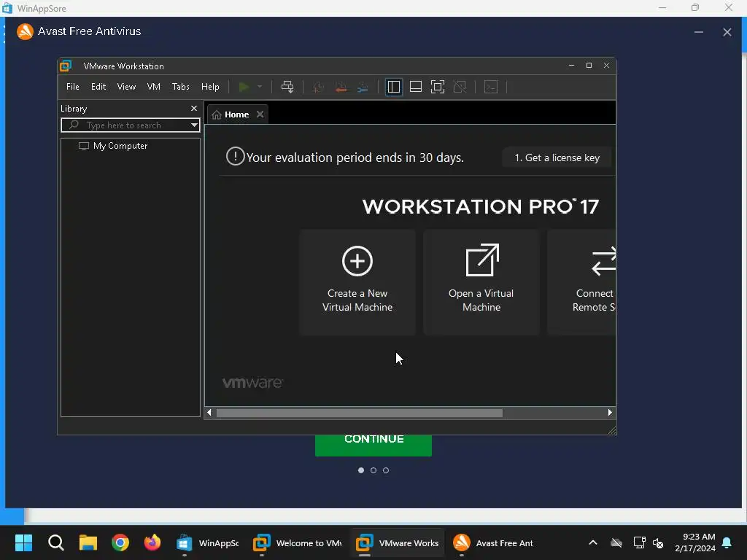Click the OneDrive cloud tray icon
The height and width of the screenshot is (560, 747).
click(x=616, y=542)
